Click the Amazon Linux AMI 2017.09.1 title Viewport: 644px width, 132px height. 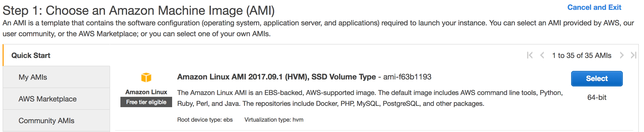(x=276, y=77)
